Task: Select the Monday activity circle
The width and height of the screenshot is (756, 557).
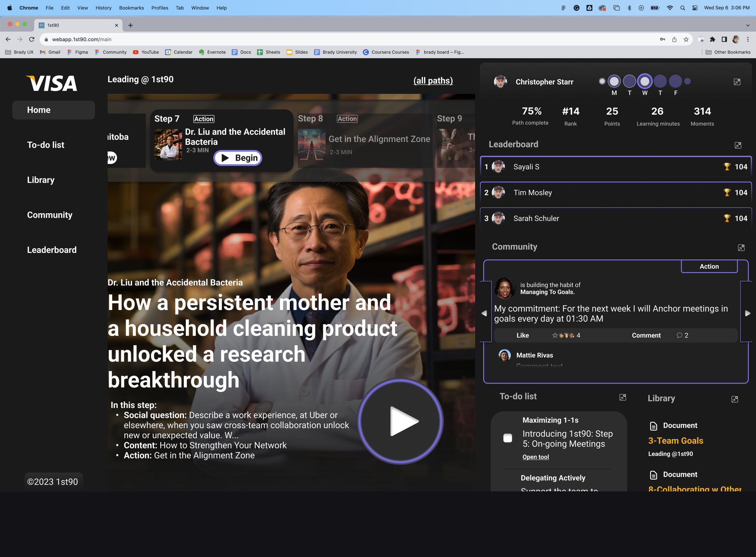Action: 614,81
